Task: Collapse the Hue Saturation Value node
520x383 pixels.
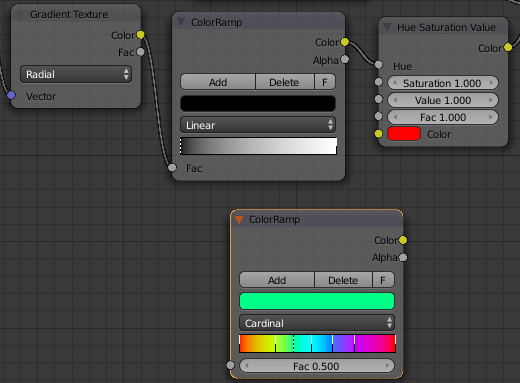Action: pyautogui.click(x=387, y=27)
